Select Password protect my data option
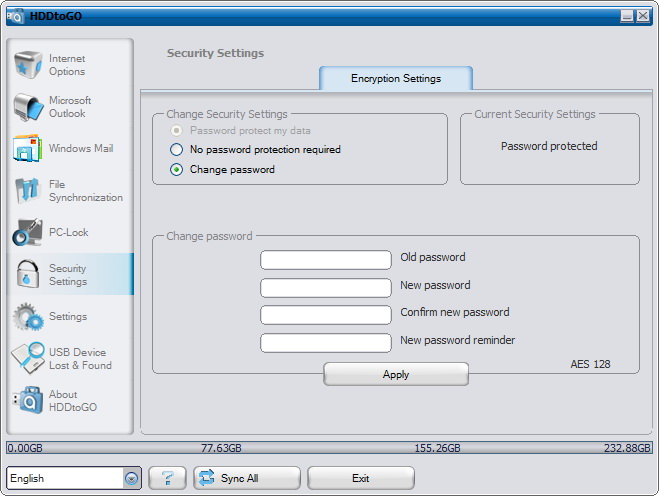This screenshot has width=659, height=496. (x=177, y=131)
